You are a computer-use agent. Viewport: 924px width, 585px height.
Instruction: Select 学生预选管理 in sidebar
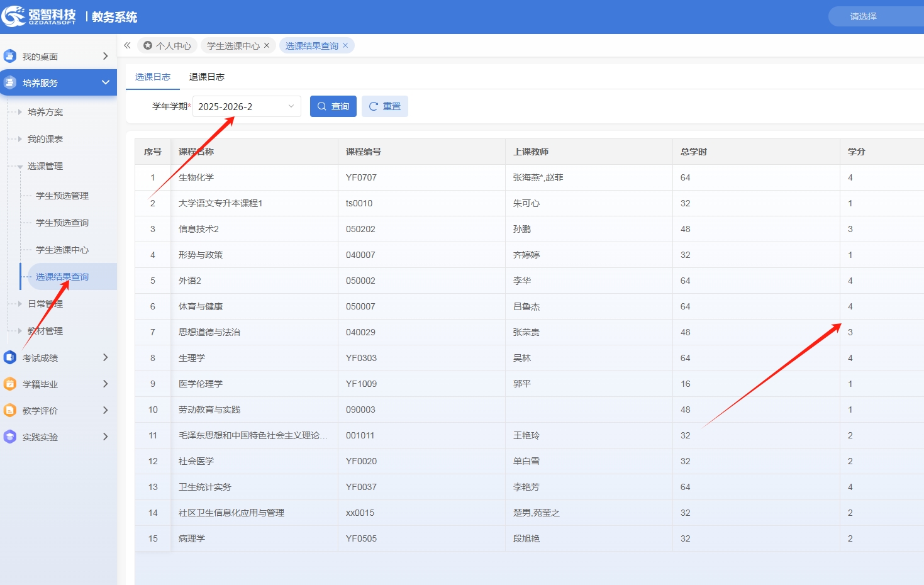62,196
